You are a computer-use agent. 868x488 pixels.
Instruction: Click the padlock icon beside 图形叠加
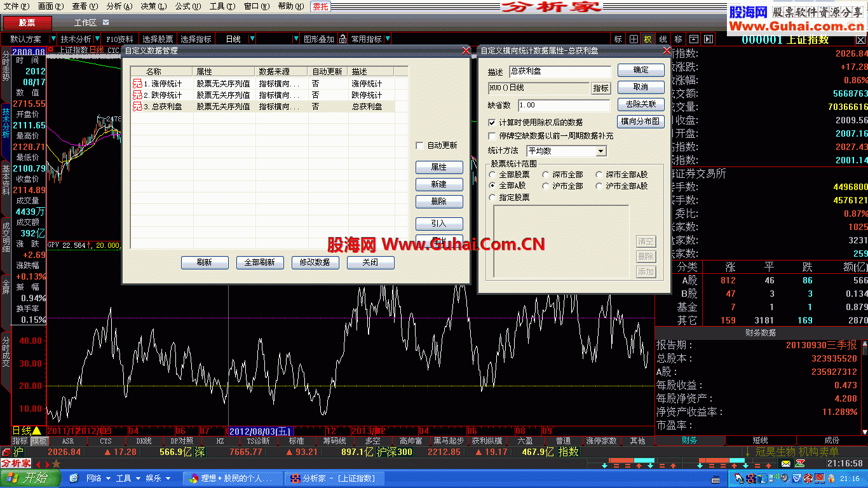pyautogui.click(x=343, y=39)
